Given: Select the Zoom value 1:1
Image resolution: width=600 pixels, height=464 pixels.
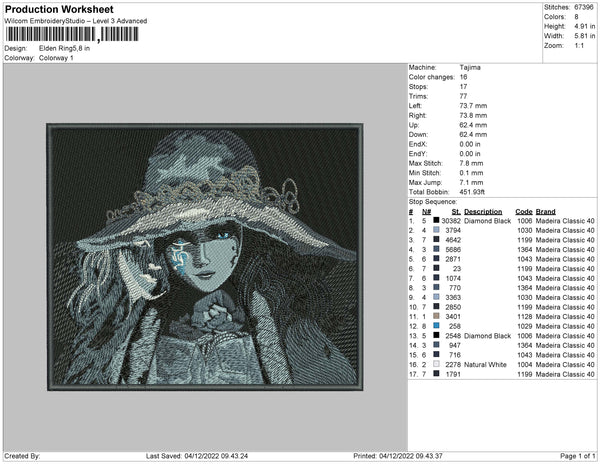Looking at the screenshot, I should [x=579, y=46].
